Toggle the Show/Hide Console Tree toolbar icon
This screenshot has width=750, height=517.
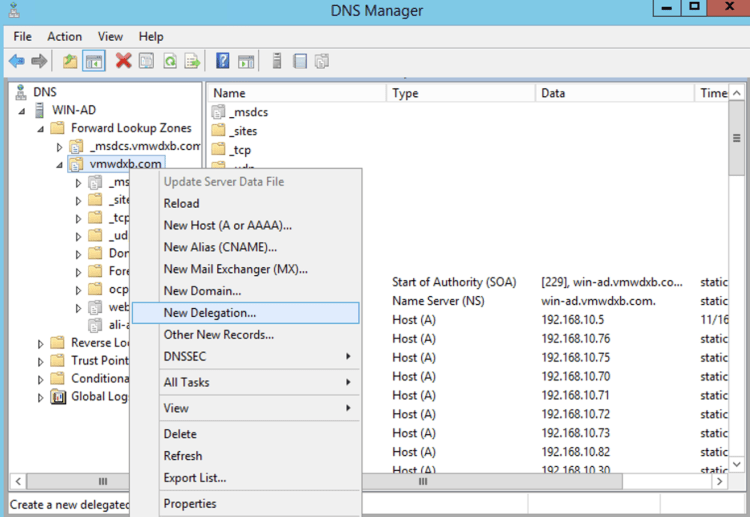[x=93, y=61]
